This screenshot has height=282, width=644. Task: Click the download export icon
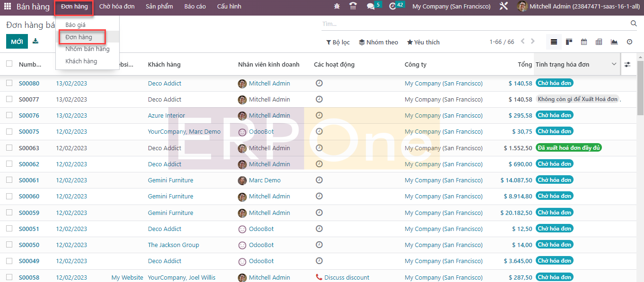point(35,42)
